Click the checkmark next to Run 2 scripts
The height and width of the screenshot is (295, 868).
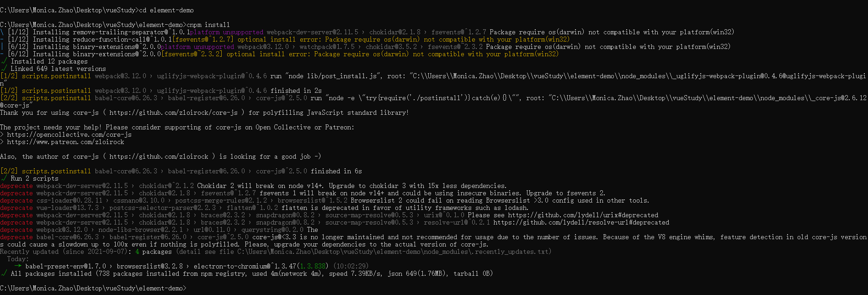[4, 178]
